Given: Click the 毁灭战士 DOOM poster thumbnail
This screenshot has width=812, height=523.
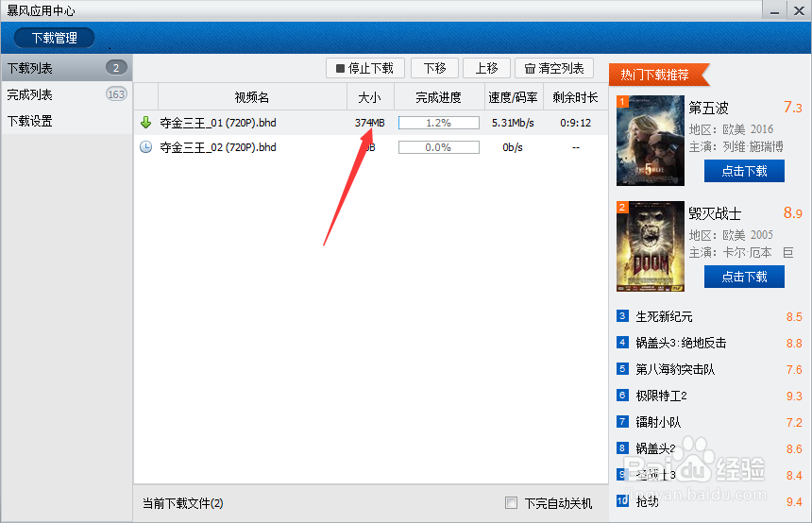Looking at the screenshot, I should click(651, 246).
